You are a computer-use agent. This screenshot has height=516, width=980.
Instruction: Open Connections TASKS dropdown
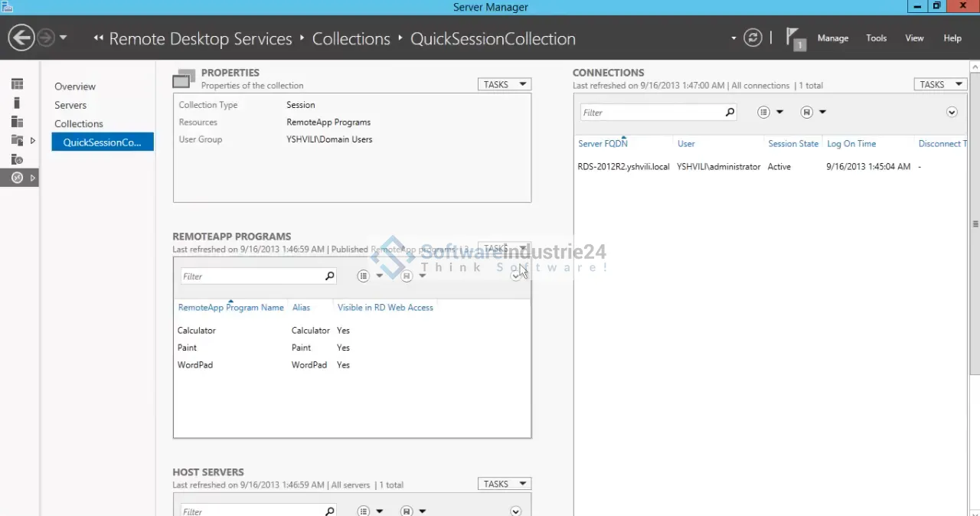click(x=939, y=84)
